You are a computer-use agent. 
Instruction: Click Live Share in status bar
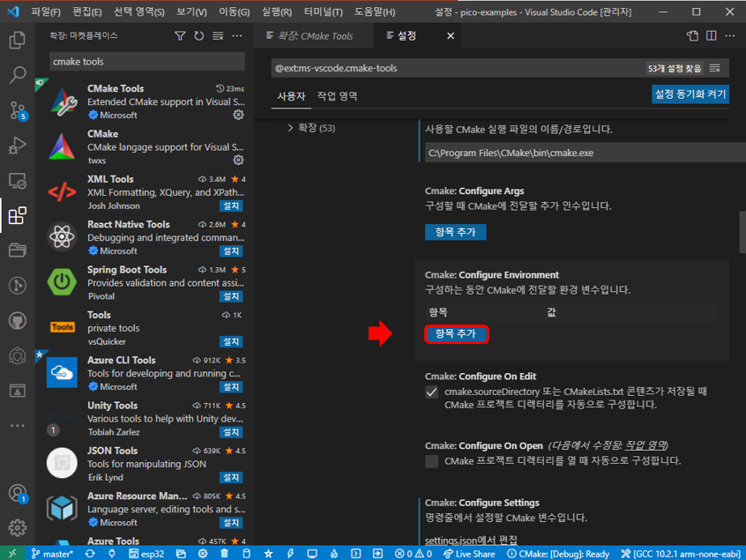click(470, 554)
